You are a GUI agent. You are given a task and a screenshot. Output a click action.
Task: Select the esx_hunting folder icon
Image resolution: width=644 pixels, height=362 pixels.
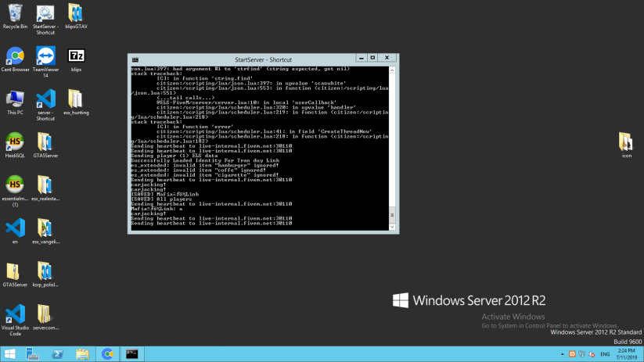click(x=76, y=102)
